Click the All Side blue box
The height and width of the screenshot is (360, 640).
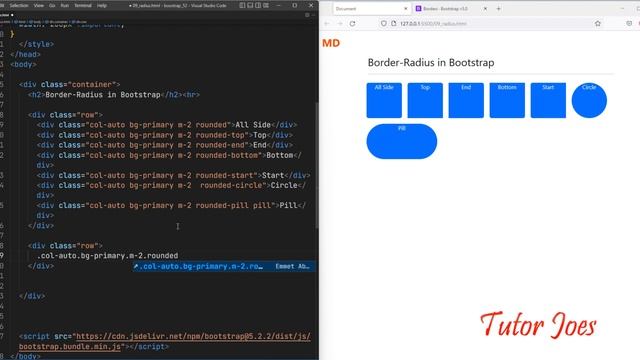click(384, 100)
